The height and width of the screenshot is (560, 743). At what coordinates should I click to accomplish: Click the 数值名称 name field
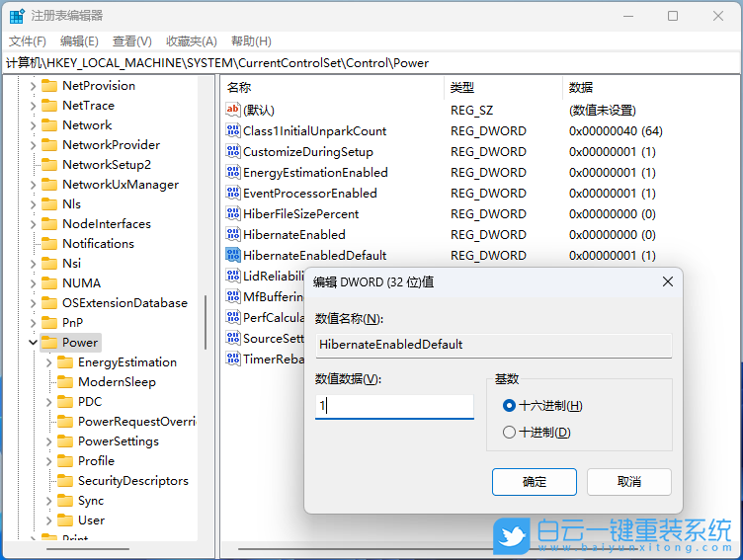[x=493, y=345]
